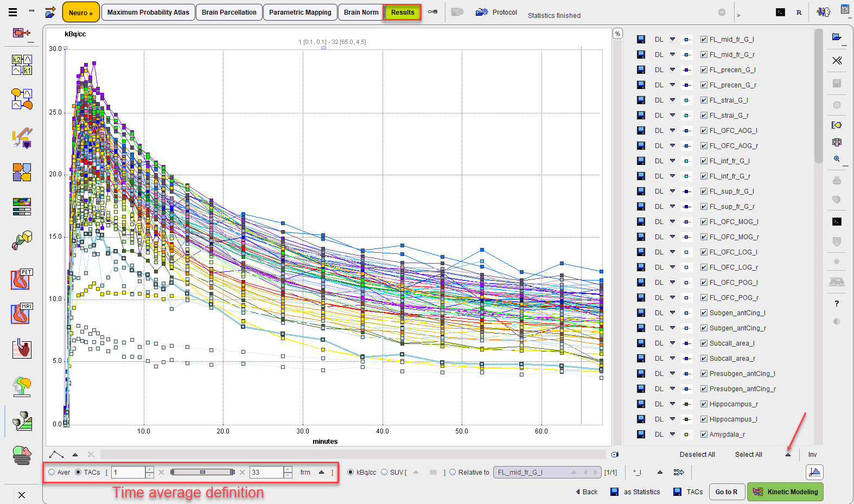Screen dimensions: 854x504
Task: Switch to Maximum Probability Atlas tab
Action: pyautogui.click(x=148, y=12)
